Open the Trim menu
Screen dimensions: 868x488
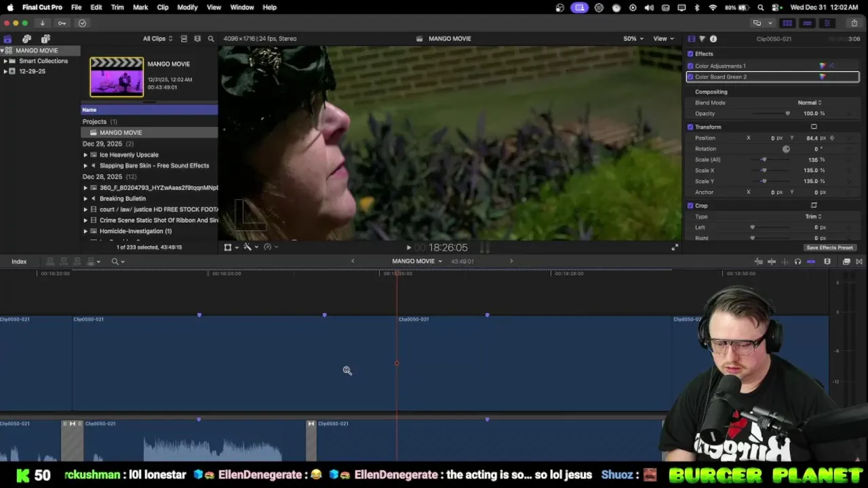[117, 7]
